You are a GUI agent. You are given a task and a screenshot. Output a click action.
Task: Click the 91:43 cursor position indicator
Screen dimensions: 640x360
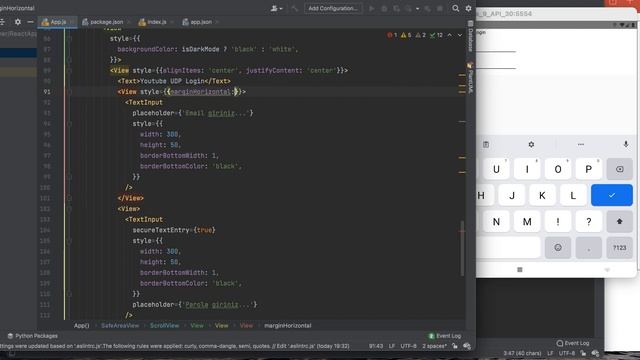(376, 346)
